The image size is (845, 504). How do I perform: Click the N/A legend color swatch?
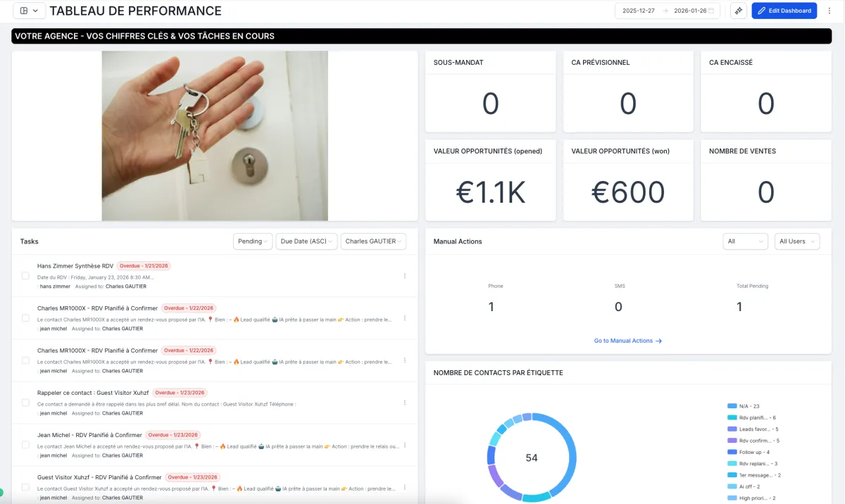[732, 406]
